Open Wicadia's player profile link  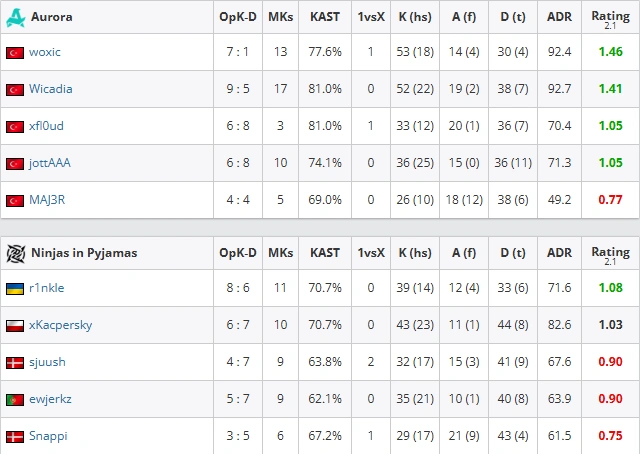(51, 89)
